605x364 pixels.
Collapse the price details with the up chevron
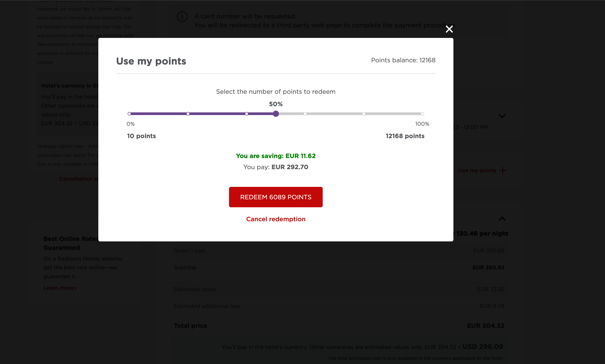(x=502, y=219)
